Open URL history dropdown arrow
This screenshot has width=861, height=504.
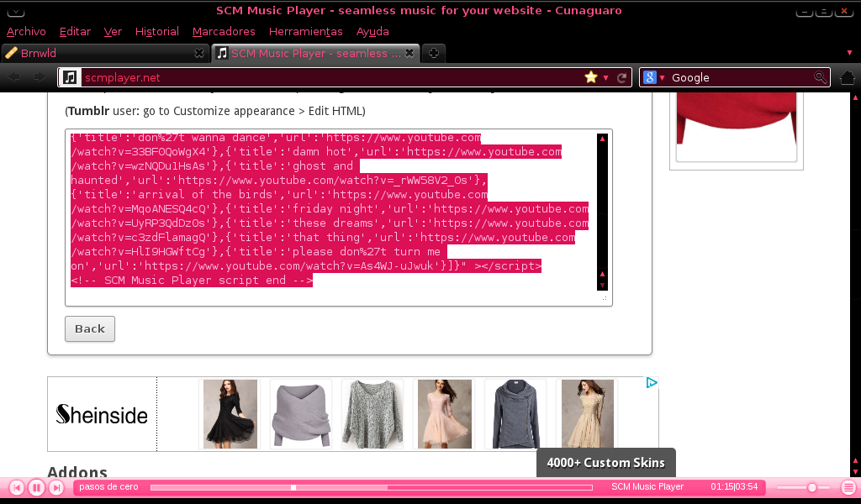point(605,78)
